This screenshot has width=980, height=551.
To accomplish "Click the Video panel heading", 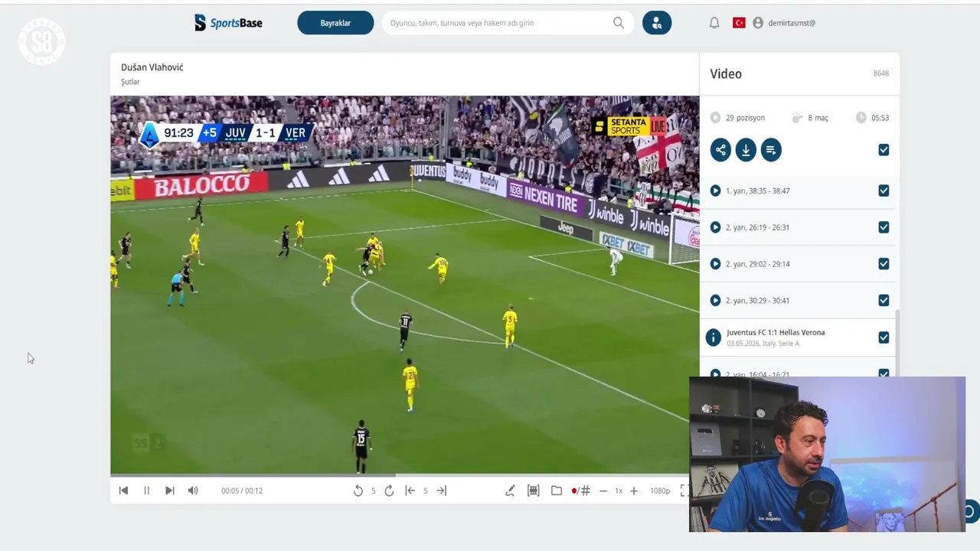I will pos(726,74).
